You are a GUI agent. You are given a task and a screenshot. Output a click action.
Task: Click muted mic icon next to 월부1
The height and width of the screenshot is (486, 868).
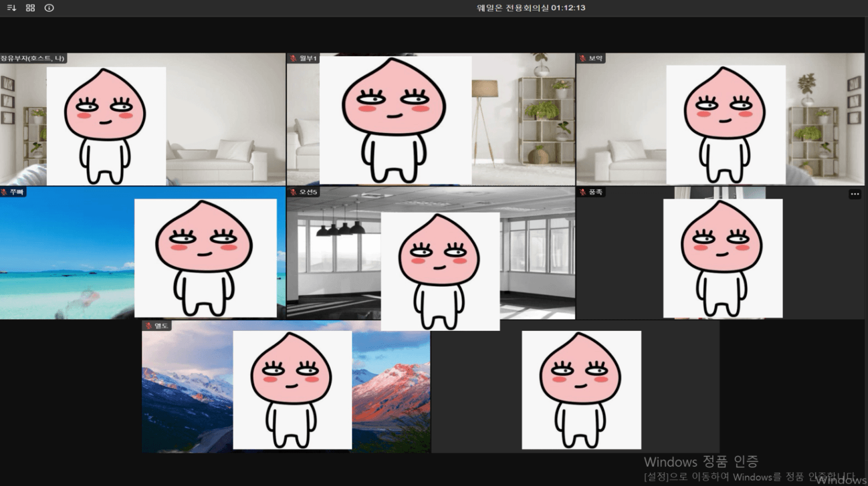(x=293, y=59)
